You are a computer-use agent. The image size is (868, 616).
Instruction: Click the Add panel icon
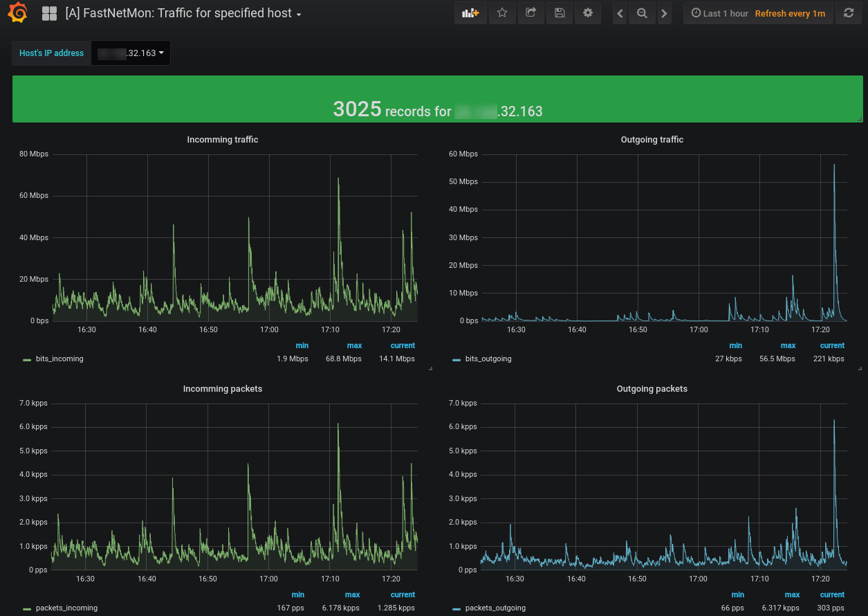[x=470, y=13]
